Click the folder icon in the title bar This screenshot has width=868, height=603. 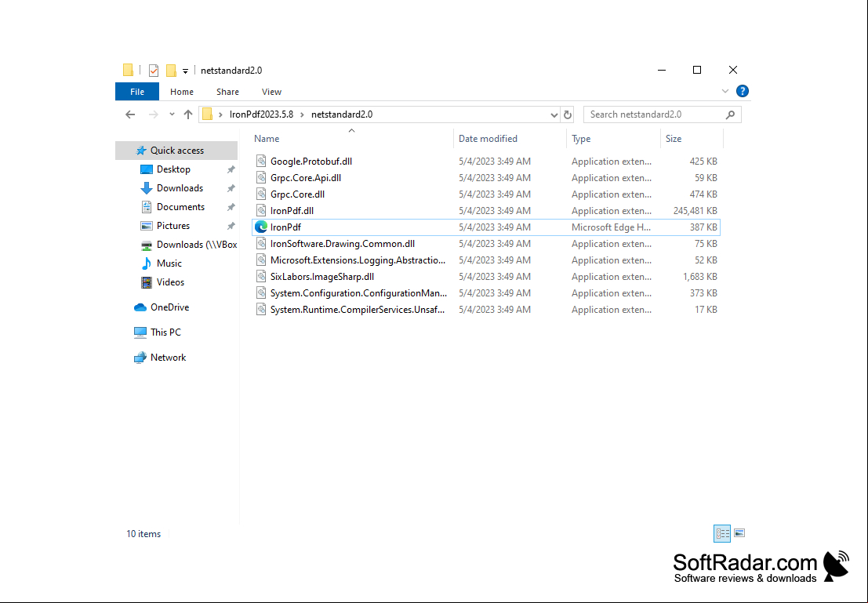[128, 71]
